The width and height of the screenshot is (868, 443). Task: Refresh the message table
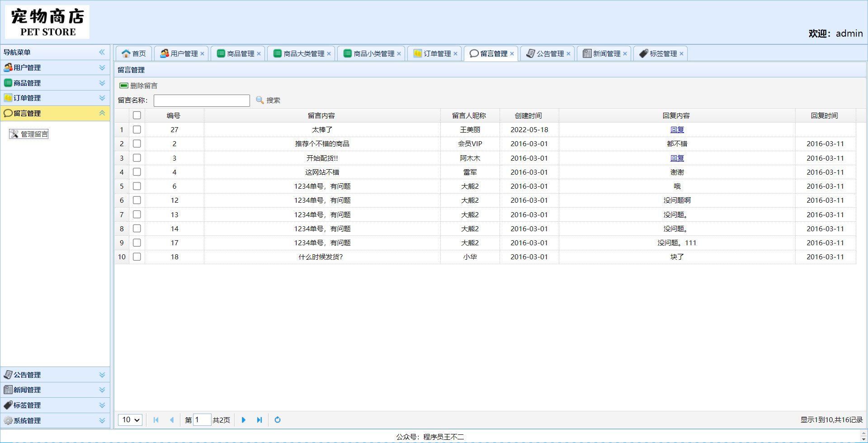coord(278,420)
